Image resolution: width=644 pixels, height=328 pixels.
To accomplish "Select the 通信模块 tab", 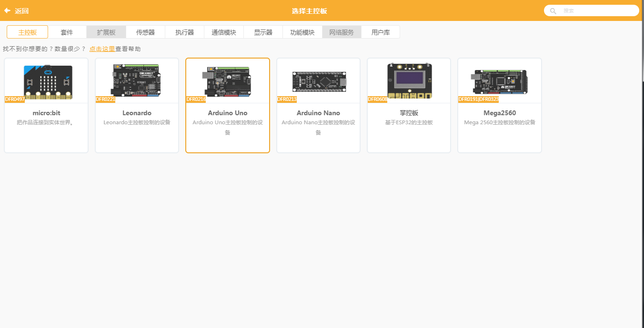I will click(x=224, y=32).
